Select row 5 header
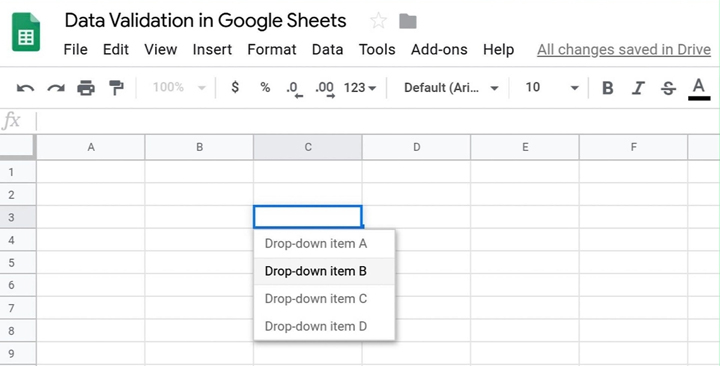The image size is (720, 366). (x=18, y=262)
